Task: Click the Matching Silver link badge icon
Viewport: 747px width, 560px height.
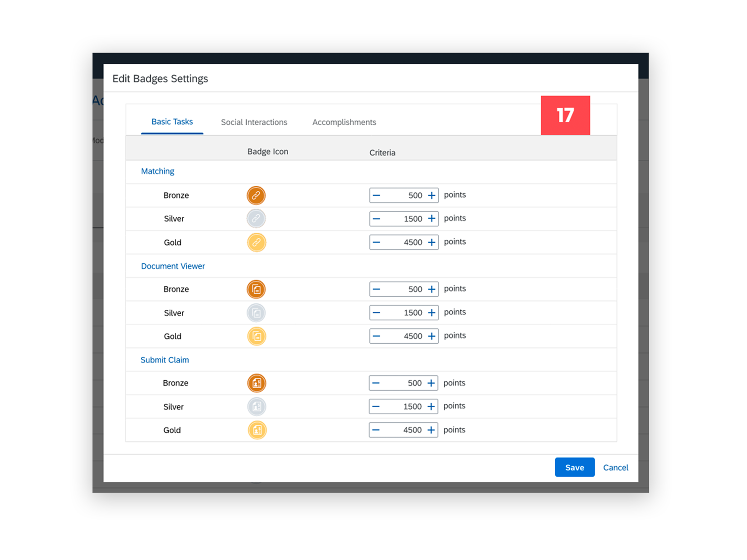Action: coord(256,219)
